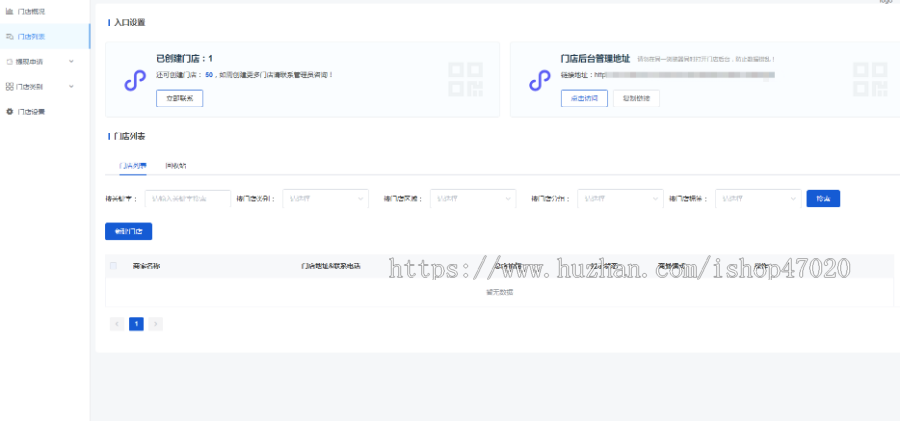Expand the 门店类别 sidebar submenu chevron
The height and width of the screenshot is (421, 900).
click(71, 87)
